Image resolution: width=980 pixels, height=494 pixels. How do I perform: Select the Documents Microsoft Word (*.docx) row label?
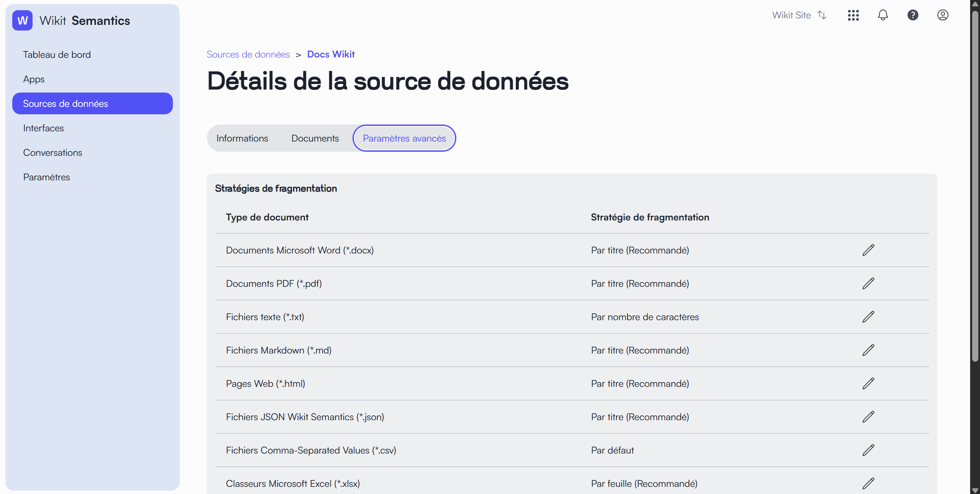pyautogui.click(x=300, y=250)
